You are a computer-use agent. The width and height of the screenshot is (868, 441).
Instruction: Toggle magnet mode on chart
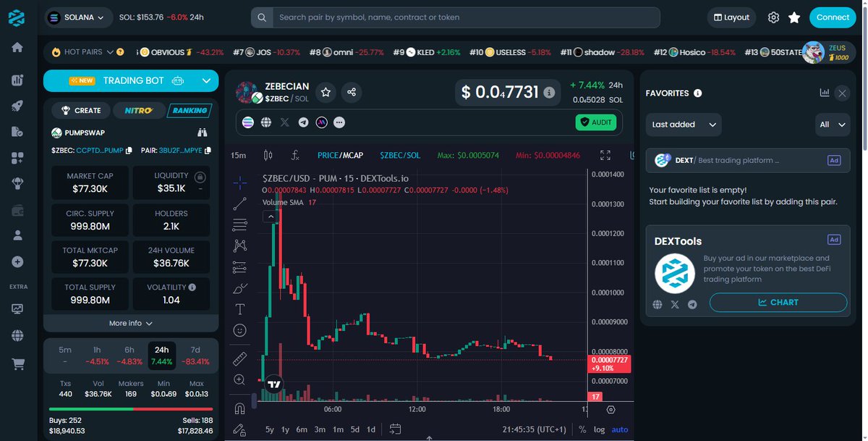tap(239, 409)
